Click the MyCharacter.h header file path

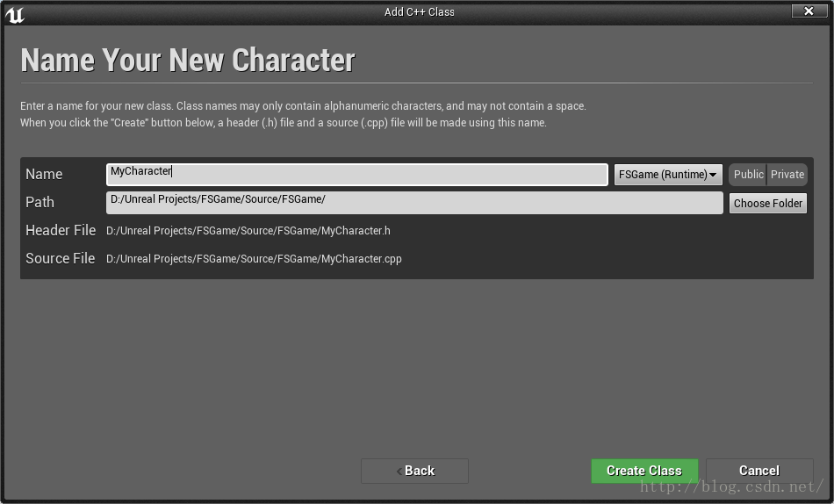click(248, 230)
